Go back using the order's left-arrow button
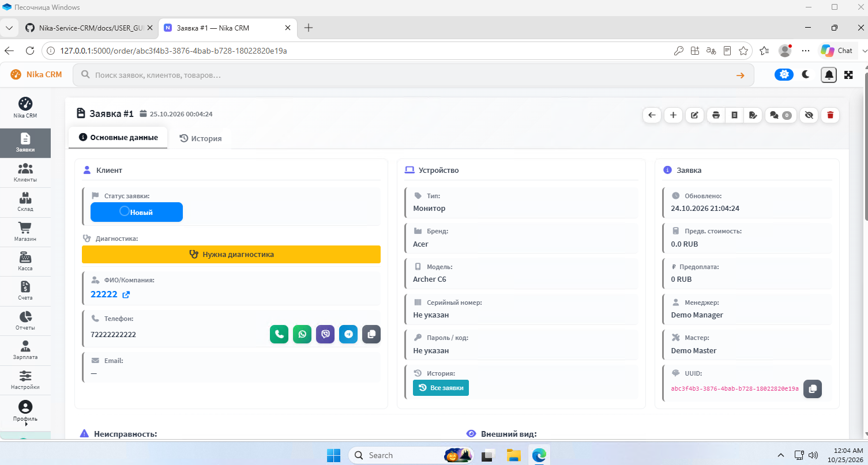The width and height of the screenshot is (868, 465). point(652,115)
